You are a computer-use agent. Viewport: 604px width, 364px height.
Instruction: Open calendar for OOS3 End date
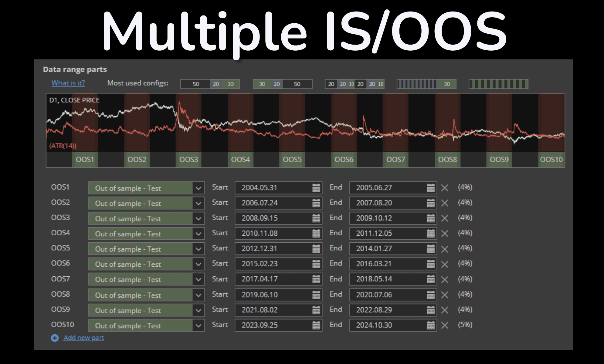431,218
